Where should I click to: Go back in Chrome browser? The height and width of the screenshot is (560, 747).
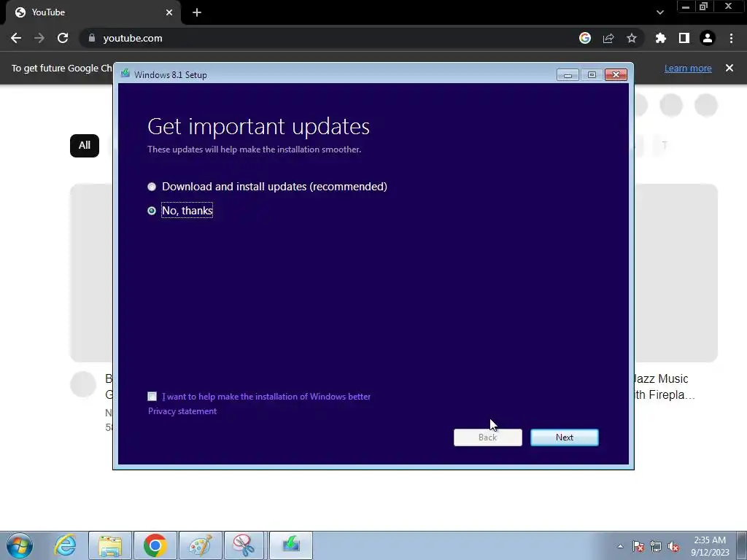[16, 38]
